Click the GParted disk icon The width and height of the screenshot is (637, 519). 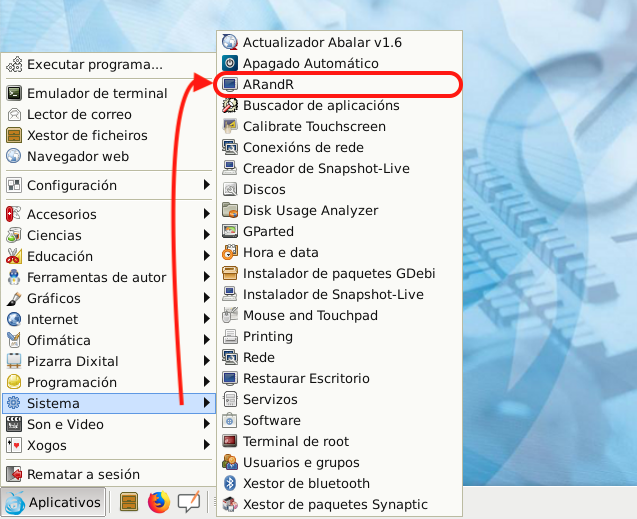(230, 231)
